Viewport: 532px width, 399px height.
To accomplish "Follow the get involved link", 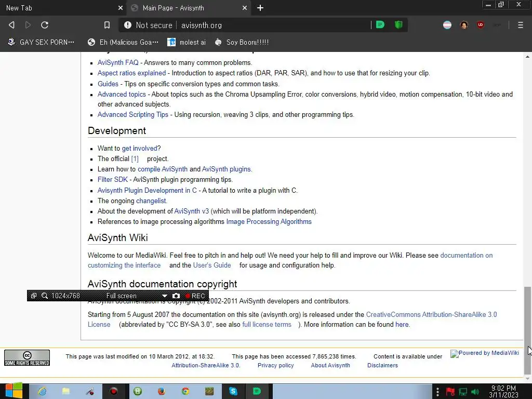I will pos(139,148).
